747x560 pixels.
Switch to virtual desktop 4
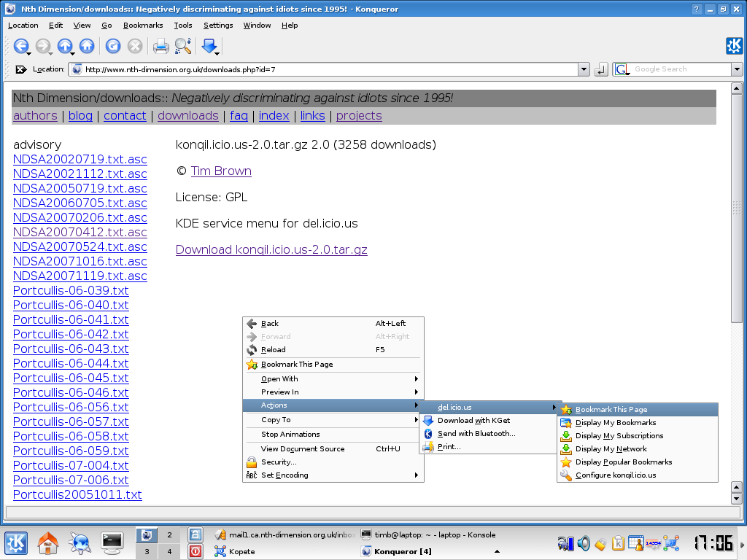(169, 551)
